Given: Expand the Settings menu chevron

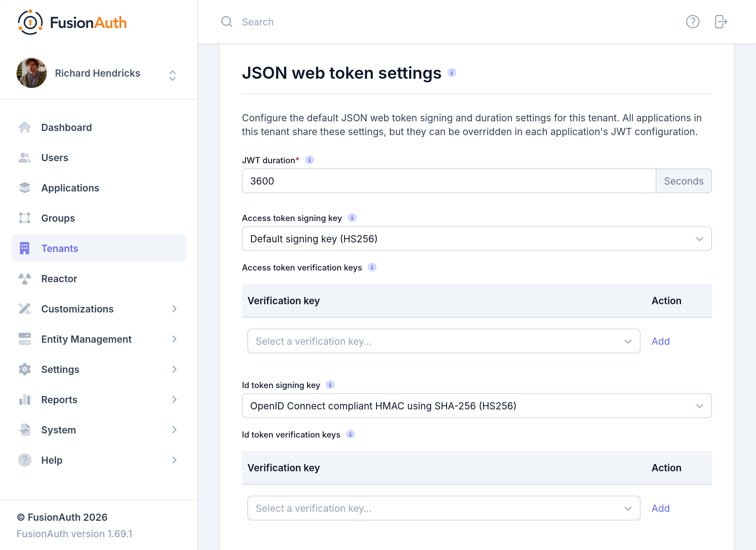Looking at the screenshot, I should click(x=174, y=369).
